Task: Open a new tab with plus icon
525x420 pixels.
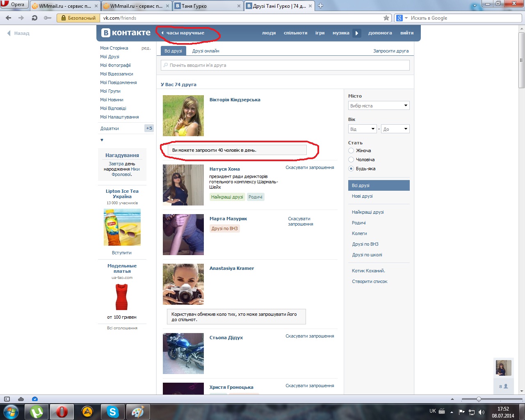Action: click(x=321, y=6)
